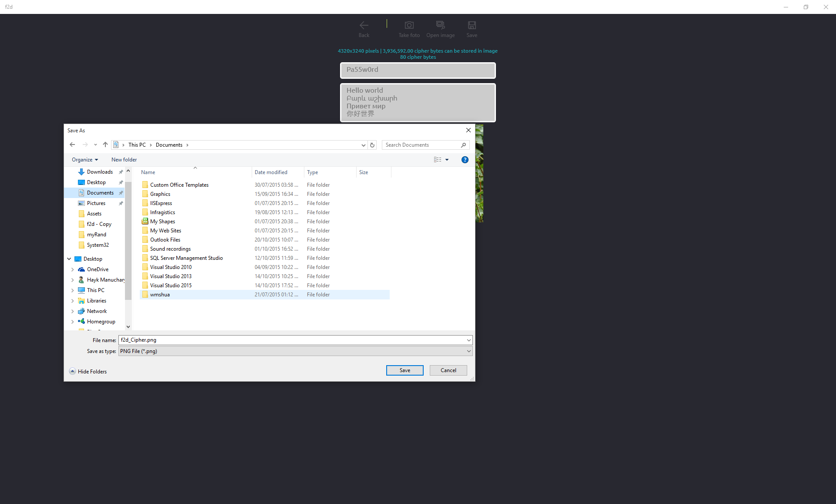Click the Open image icon
The image size is (836, 504).
440,26
